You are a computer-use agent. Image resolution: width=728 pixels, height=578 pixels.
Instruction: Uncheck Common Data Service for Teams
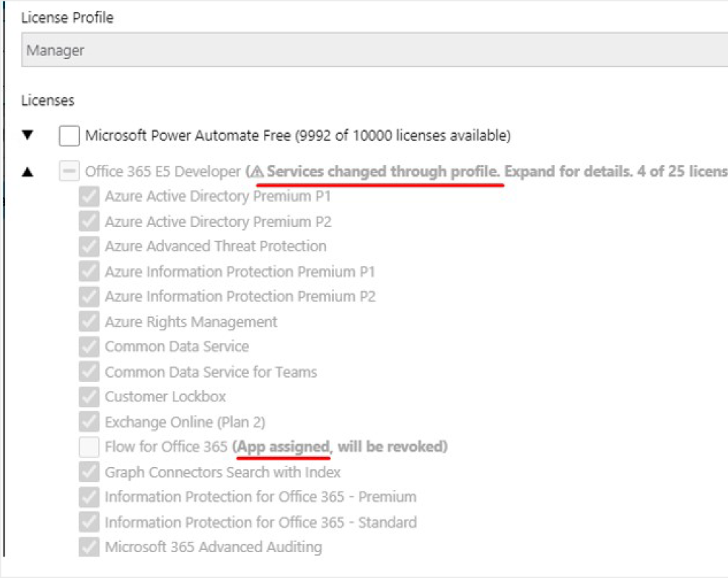[89, 371]
